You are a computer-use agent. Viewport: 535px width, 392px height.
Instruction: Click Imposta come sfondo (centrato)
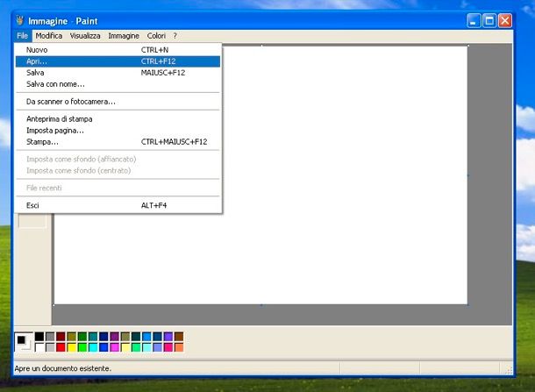(x=118, y=171)
